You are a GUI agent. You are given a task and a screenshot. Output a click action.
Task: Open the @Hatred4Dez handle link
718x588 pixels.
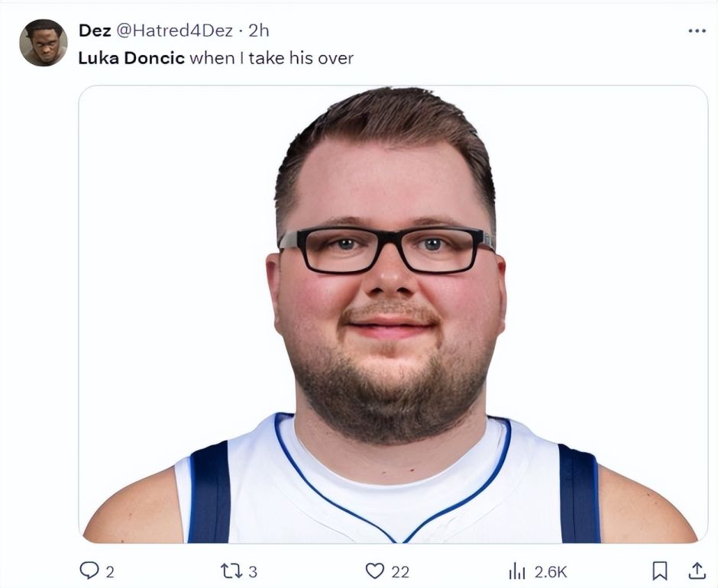point(174,31)
